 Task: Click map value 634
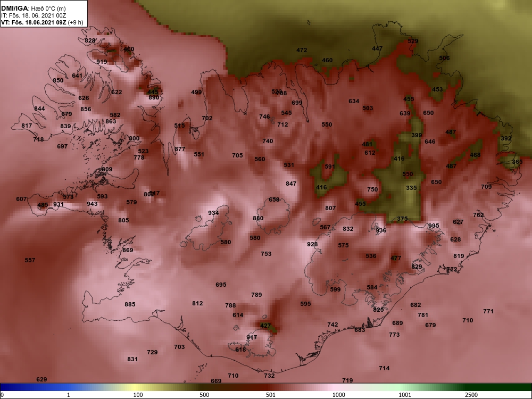coord(354,101)
